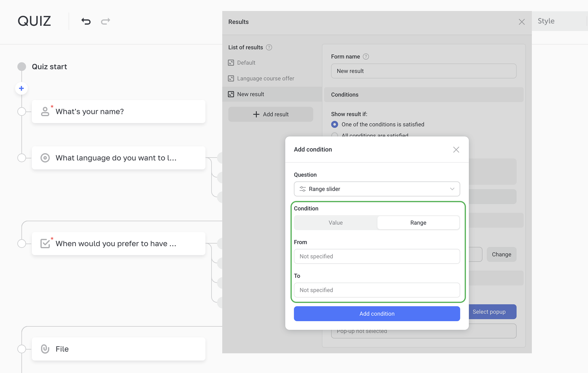Click help icon next to List of results
The image size is (588, 373).
pos(269,48)
